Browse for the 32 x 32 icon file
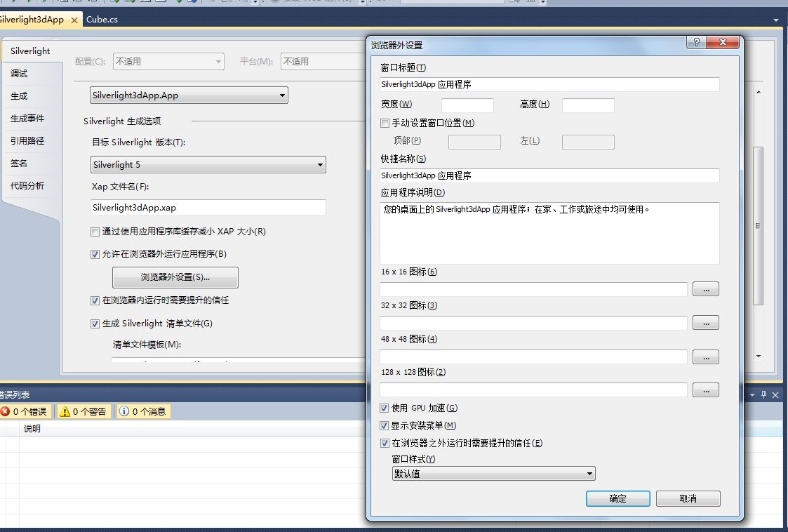 click(705, 323)
